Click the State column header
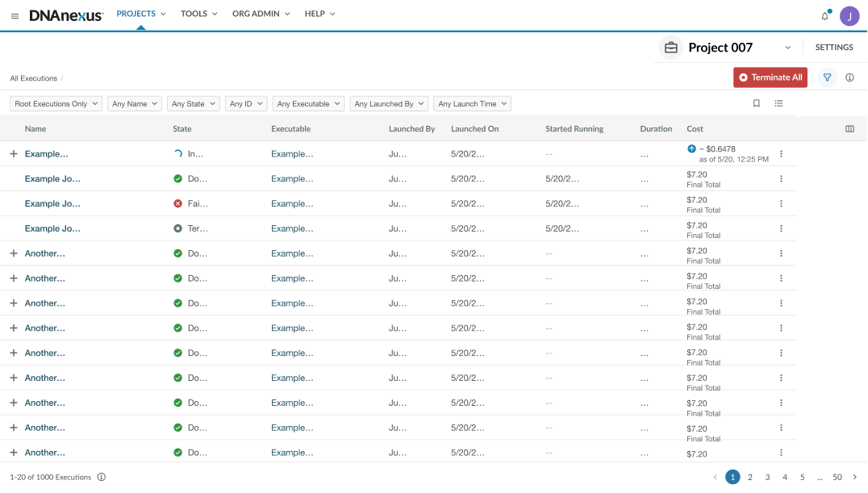868x493 pixels. (x=182, y=129)
